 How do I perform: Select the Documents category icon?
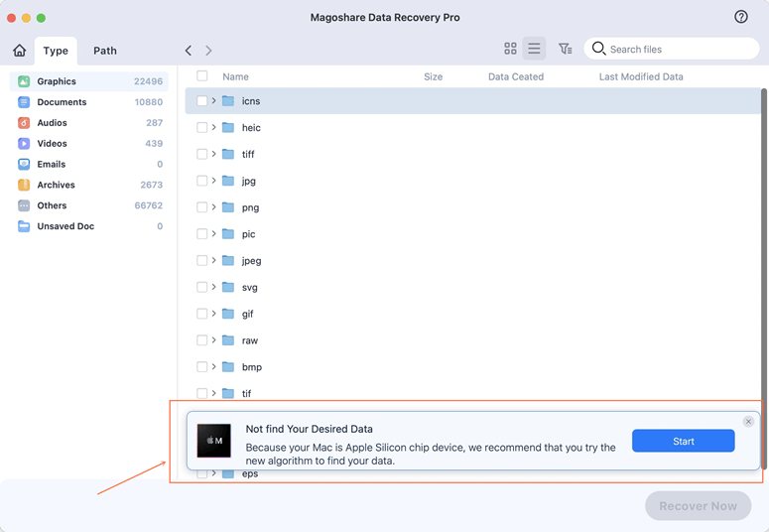coord(24,102)
